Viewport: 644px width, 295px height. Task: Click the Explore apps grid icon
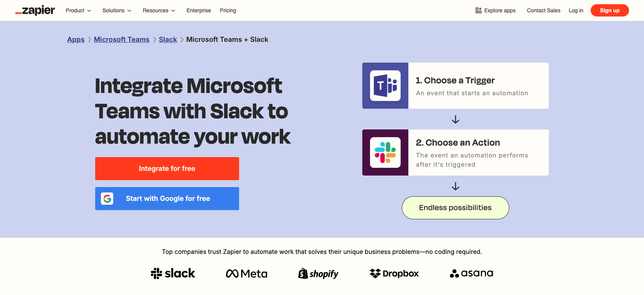(x=478, y=10)
